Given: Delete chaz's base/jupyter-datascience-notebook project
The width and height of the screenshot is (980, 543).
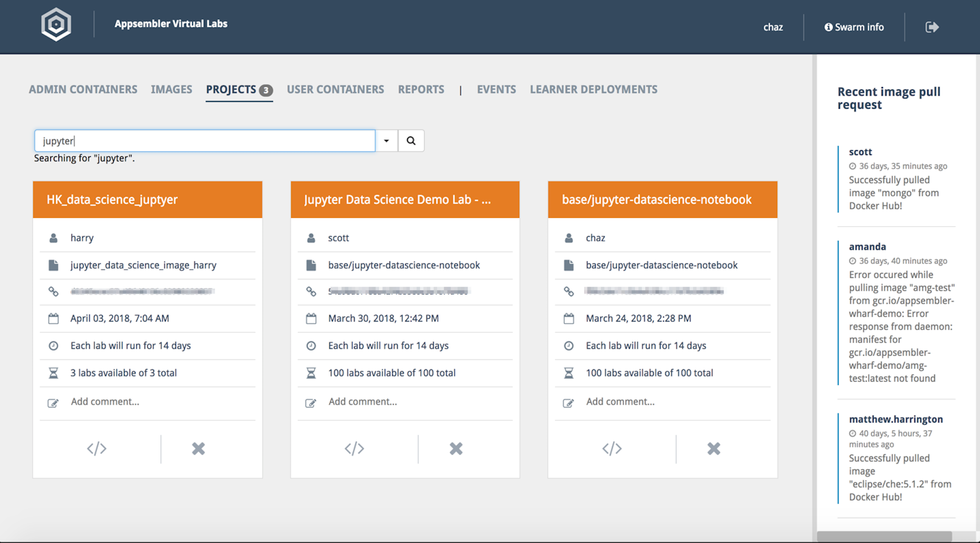Looking at the screenshot, I should [714, 448].
